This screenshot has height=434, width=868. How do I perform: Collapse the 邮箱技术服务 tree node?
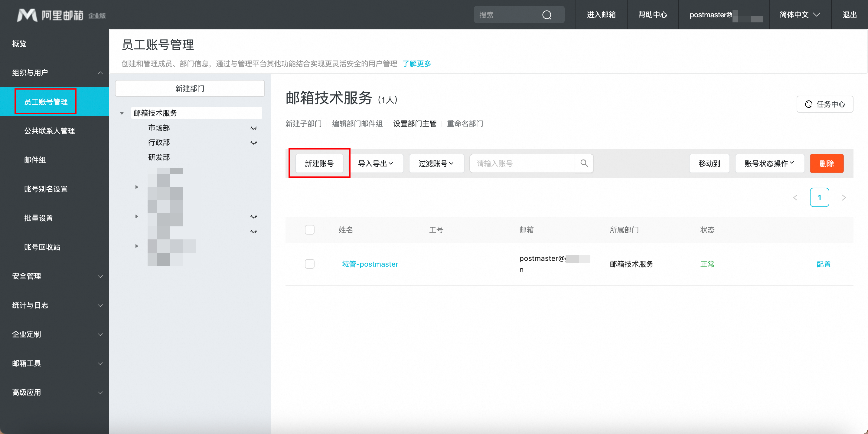pos(122,113)
